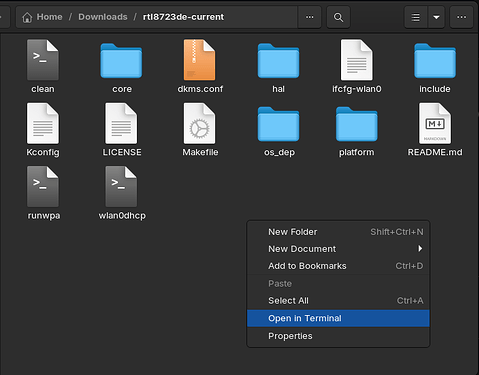Select the hal folder icon
The image size is (479, 375).
tap(278, 61)
